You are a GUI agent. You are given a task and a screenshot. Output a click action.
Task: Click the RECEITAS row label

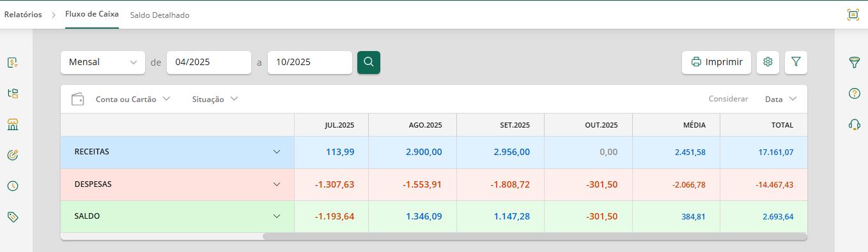pyautogui.click(x=91, y=152)
